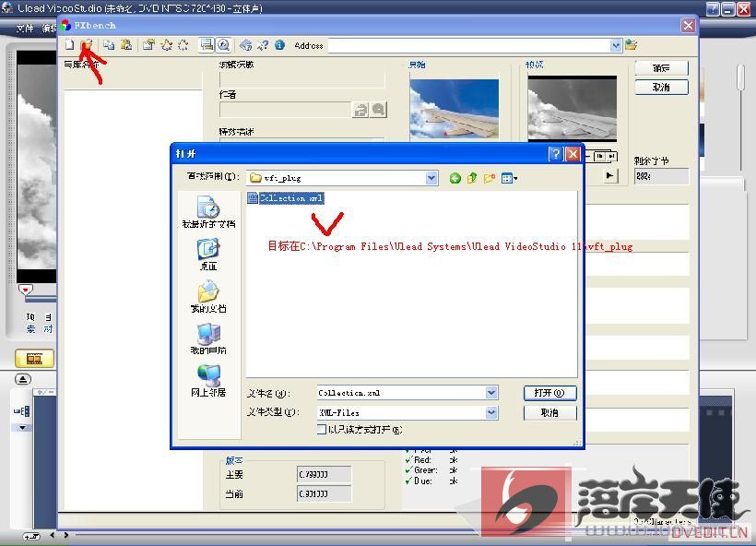Image resolution: width=756 pixels, height=546 pixels.
Task: Toggle the Blue channel checkmark
Action: pyautogui.click(x=408, y=481)
